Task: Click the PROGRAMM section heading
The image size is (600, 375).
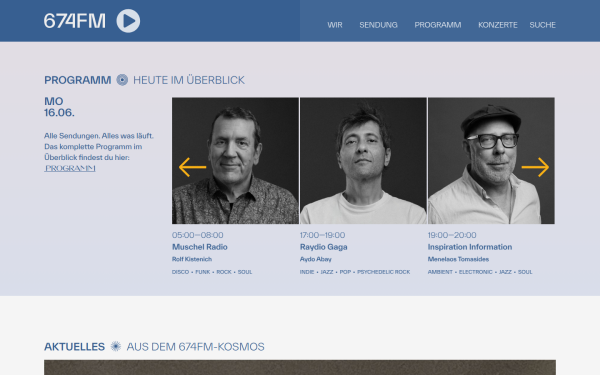Action: click(x=78, y=80)
